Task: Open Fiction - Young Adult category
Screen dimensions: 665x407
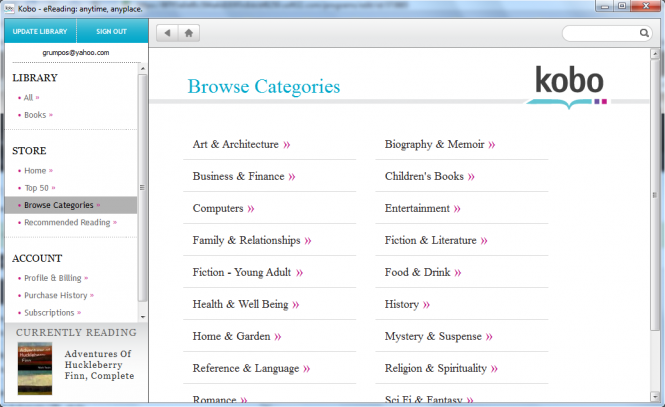Action: coord(248,272)
